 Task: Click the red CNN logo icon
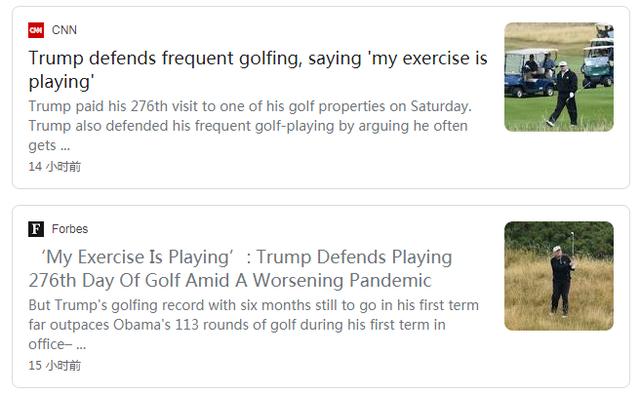pos(36,30)
